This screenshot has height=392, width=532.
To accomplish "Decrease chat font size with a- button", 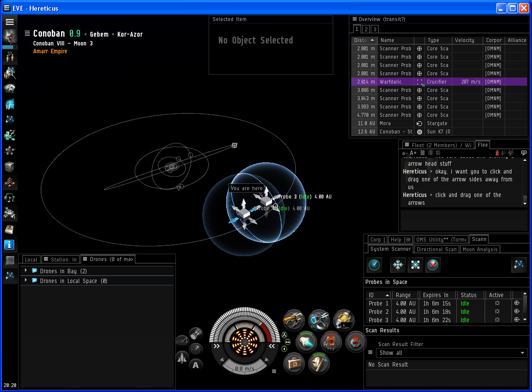I will [405, 152].
